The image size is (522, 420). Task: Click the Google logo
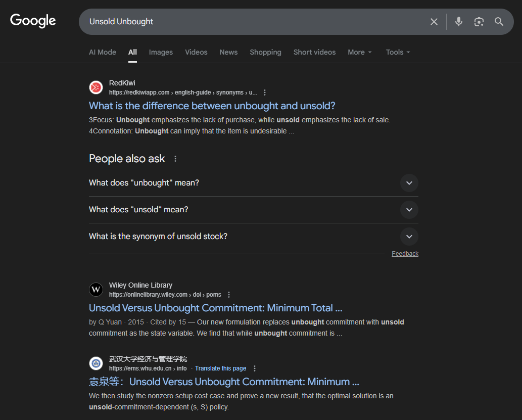[33, 21]
